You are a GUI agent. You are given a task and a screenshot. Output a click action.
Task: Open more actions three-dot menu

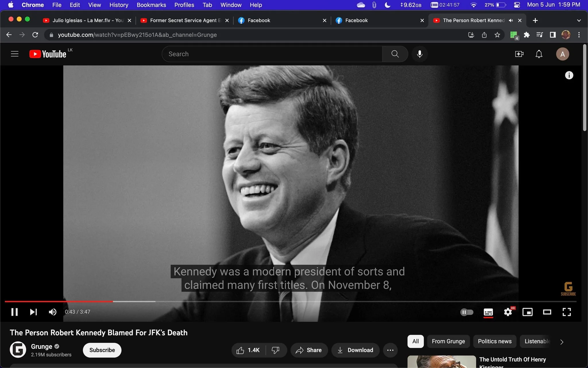pyautogui.click(x=390, y=350)
